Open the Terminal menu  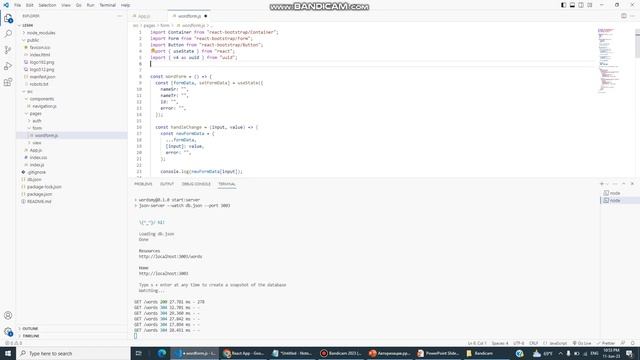[107, 5]
